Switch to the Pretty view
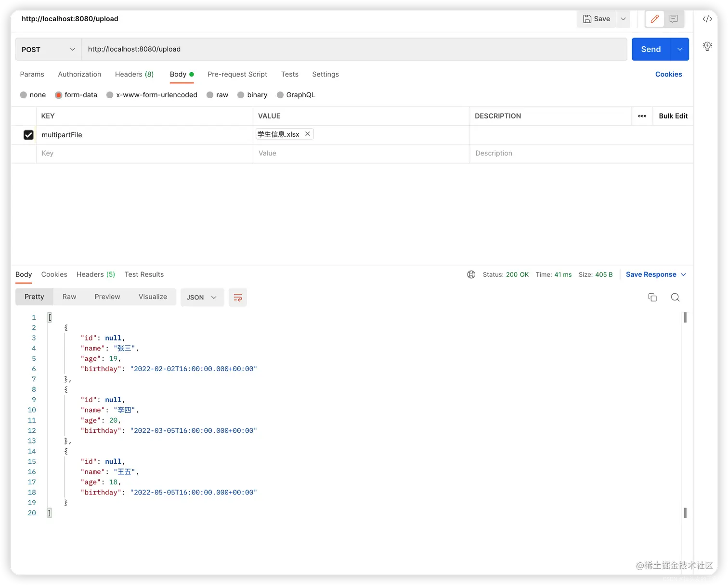 [34, 297]
